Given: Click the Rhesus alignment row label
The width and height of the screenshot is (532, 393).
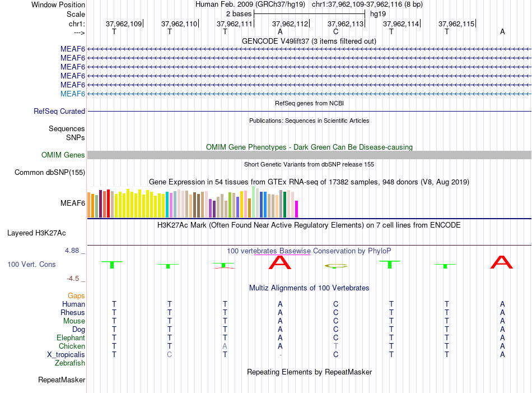Looking at the screenshot, I should (73, 312).
